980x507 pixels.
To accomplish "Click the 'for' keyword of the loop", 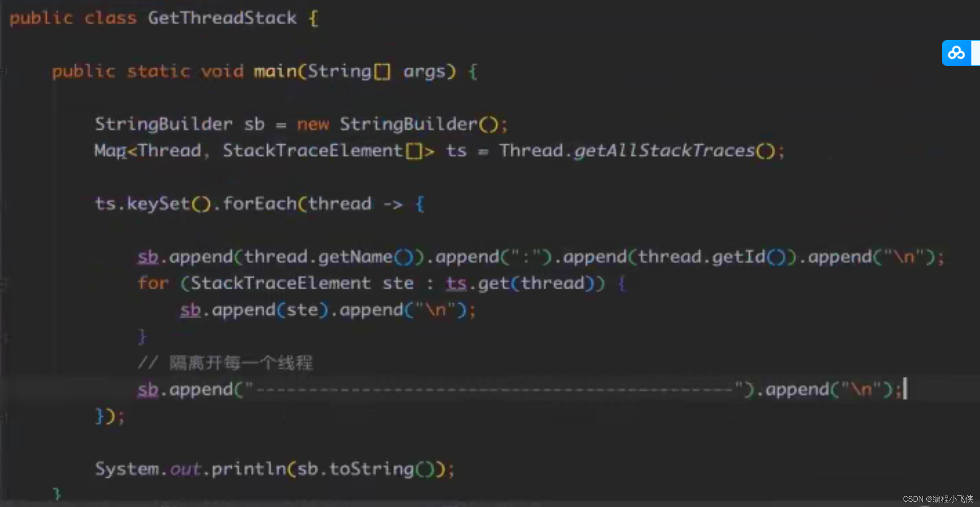I will coord(153,283).
